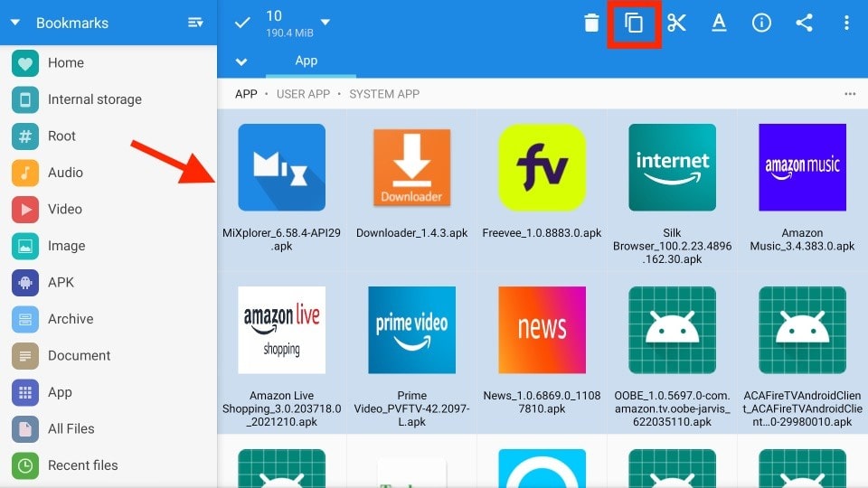The height and width of the screenshot is (488, 868).
Task: Switch to the App tab
Action: click(x=307, y=61)
